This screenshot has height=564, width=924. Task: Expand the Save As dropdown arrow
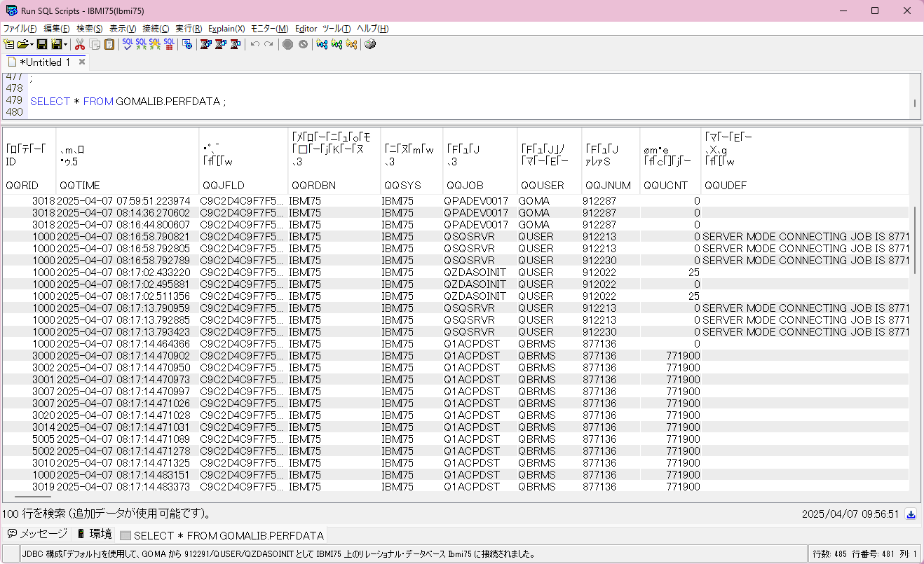tap(65, 44)
